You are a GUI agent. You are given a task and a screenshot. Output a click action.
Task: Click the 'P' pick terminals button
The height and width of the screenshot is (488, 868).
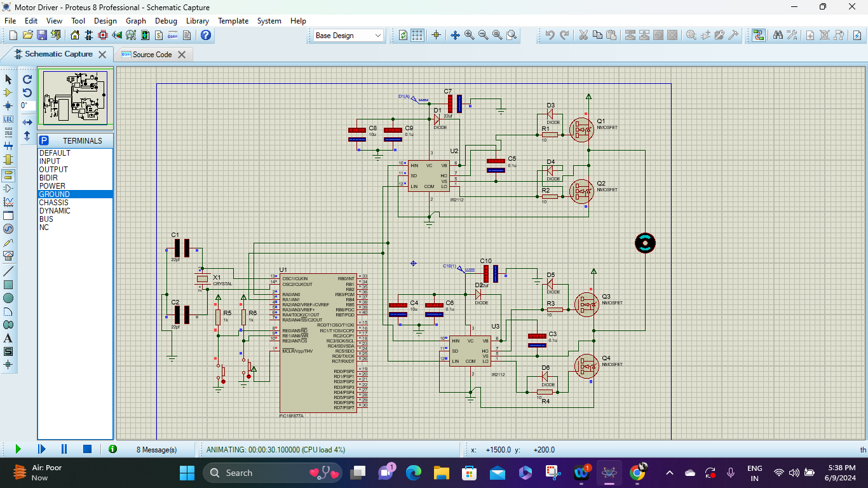(x=44, y=140)
